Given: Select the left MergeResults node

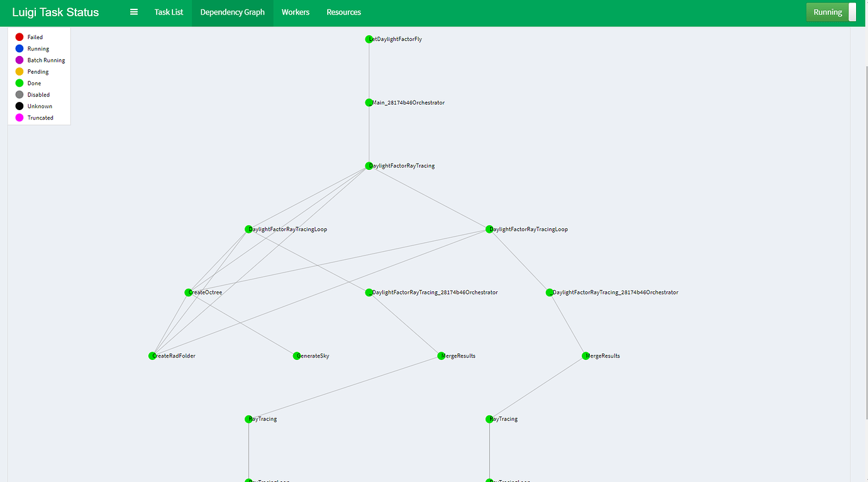Looking at the screenshot, I should click(441, 356).
